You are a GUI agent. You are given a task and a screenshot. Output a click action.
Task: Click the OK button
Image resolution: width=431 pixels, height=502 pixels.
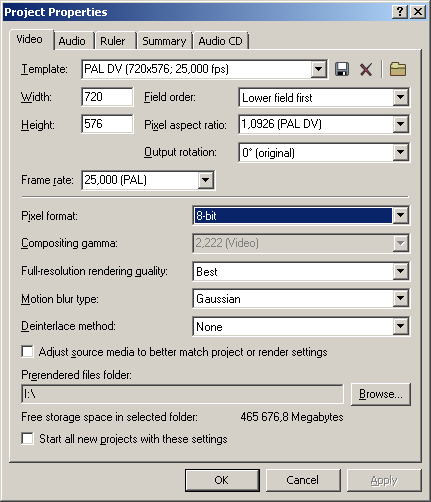222,480
